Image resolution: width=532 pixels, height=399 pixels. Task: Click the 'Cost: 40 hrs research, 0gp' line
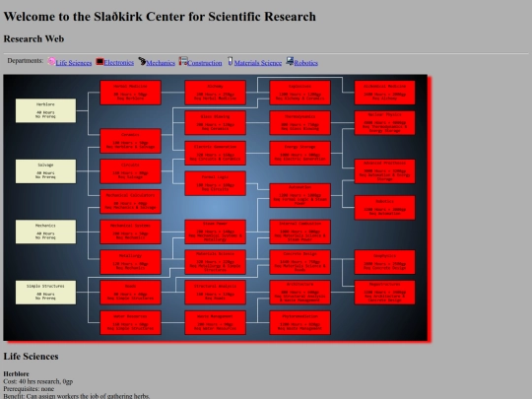(38, 381)
